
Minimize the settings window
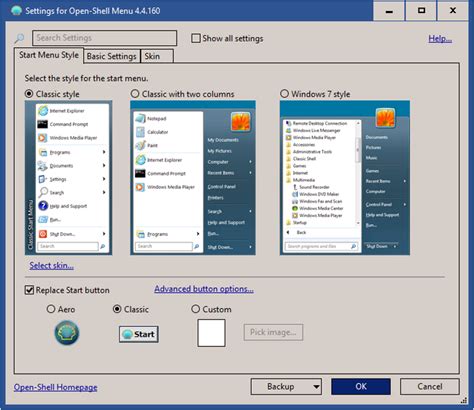coord(389,11)
